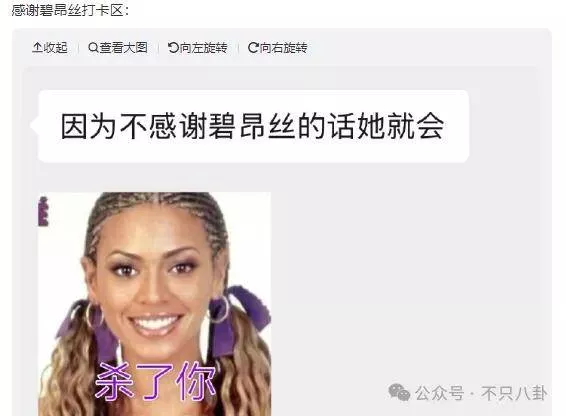Click the counterclockwise rotate arrow icon
Image resolution: width=566 pixels, height=416 pixels.
(173, 47)
